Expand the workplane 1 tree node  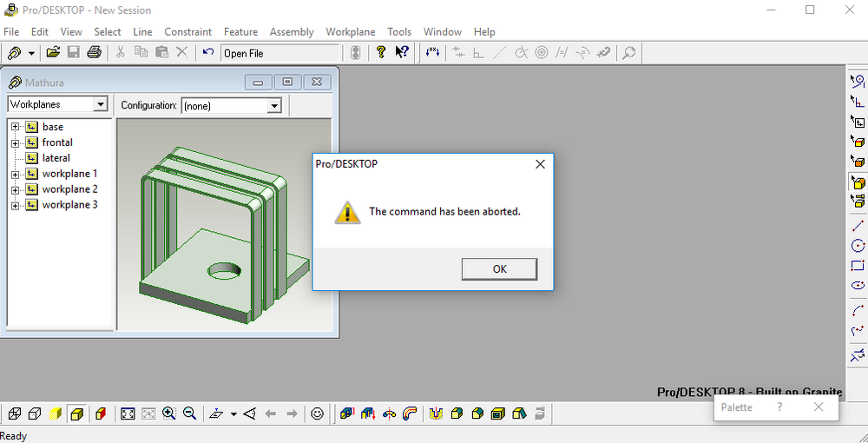coord(15,175)
